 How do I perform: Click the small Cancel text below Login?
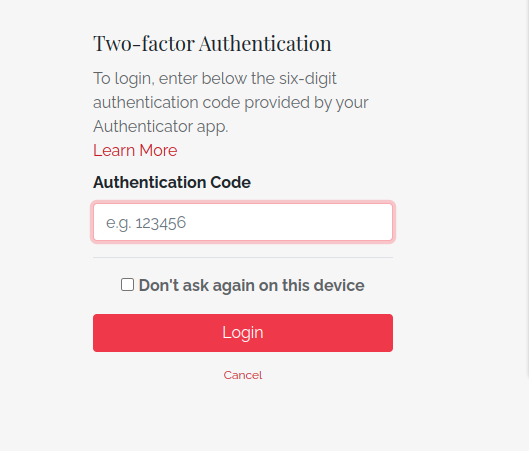tap(243, 375)
